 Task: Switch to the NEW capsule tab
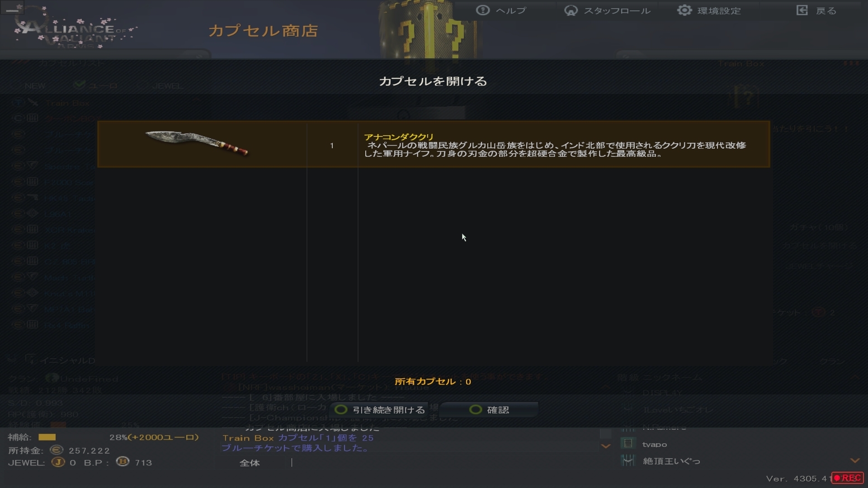point(35,85)
